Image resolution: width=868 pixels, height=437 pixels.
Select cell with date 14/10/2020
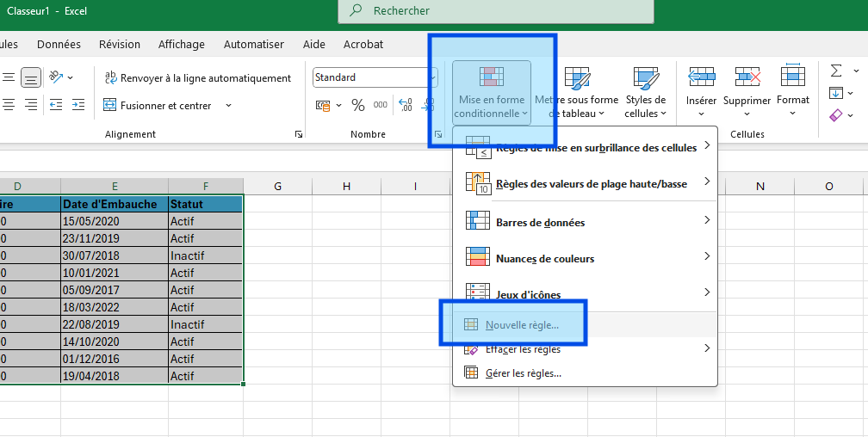pos(115,342)
